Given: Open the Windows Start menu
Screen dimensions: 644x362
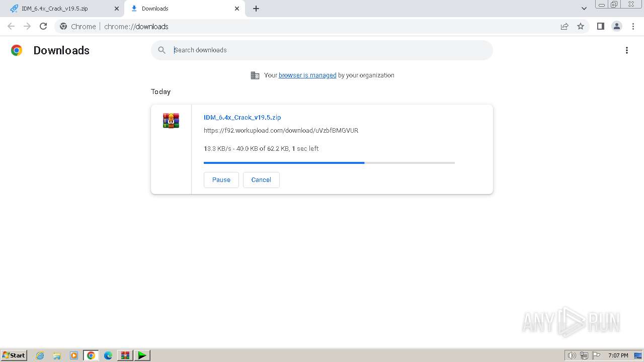Looking at the screenshot, I should tap(14, 355).
